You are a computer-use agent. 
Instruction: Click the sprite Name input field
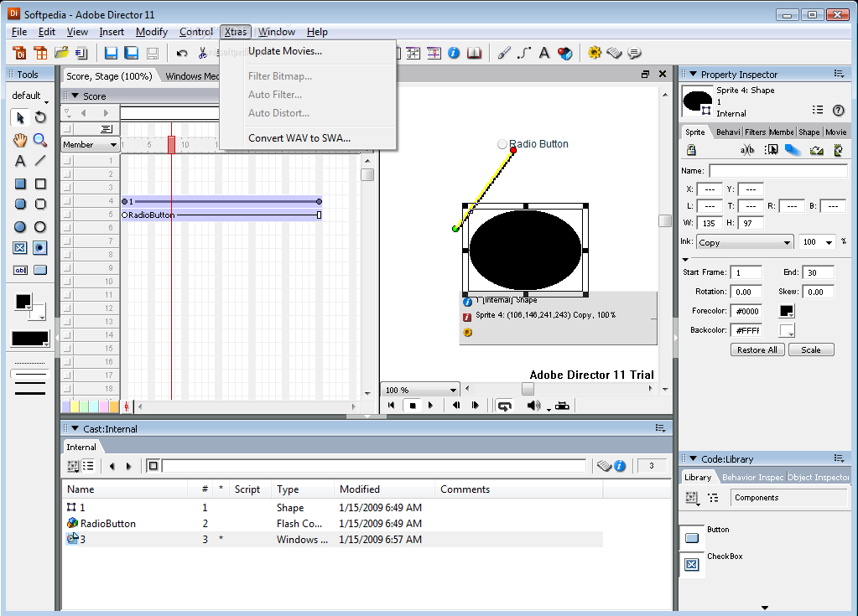click(x=778, y=170)
